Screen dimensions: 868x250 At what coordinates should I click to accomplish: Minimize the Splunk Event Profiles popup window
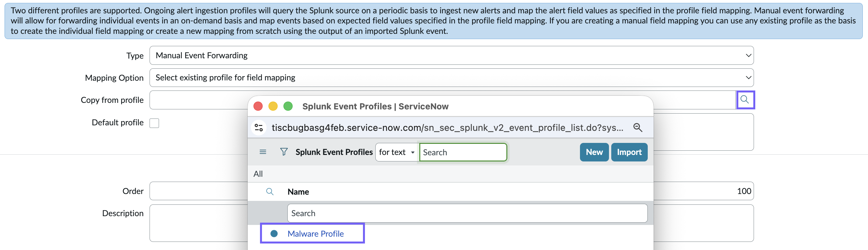coord(273,106)
